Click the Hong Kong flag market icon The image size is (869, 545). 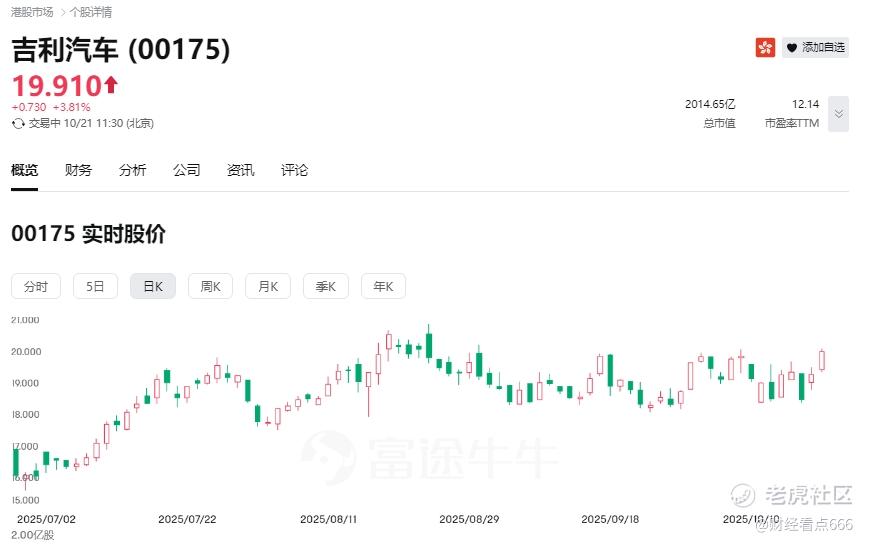[x=765, y=47]
